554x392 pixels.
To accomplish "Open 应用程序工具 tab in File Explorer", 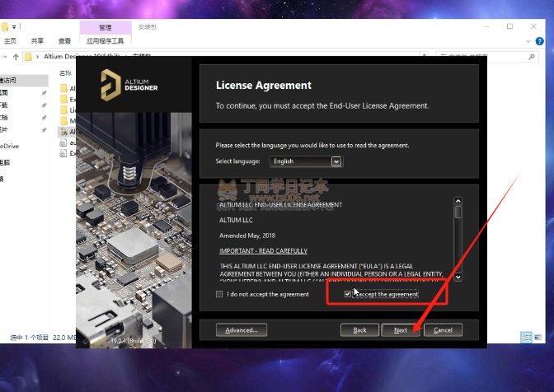I will (106, 41).
